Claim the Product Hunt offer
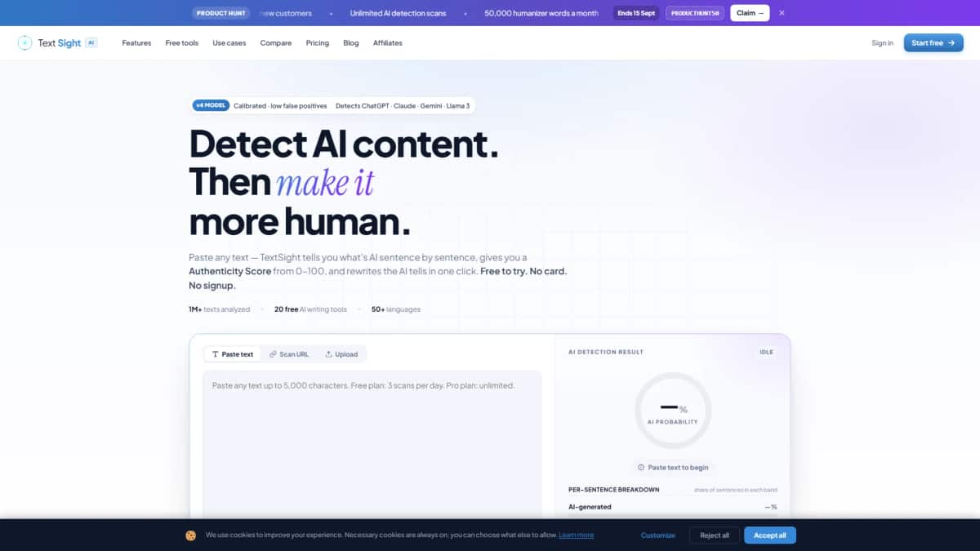 pyautogui.click(x=750, y=13)
